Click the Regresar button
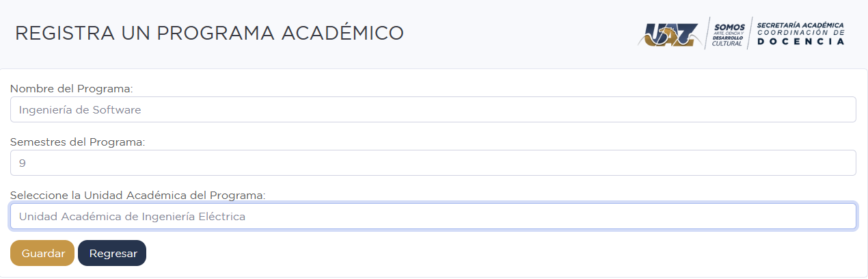Screen dimensions: 868x279 coord(112,253)
